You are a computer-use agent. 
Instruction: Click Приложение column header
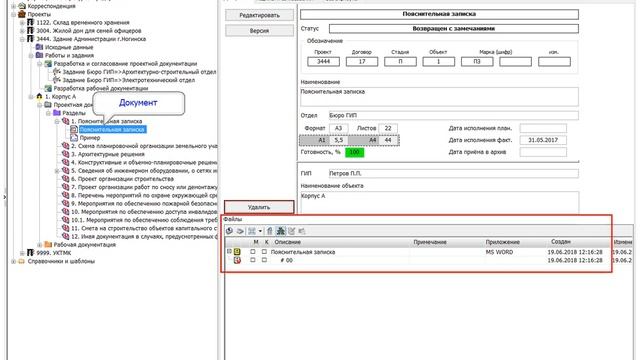tap(502, 242)
